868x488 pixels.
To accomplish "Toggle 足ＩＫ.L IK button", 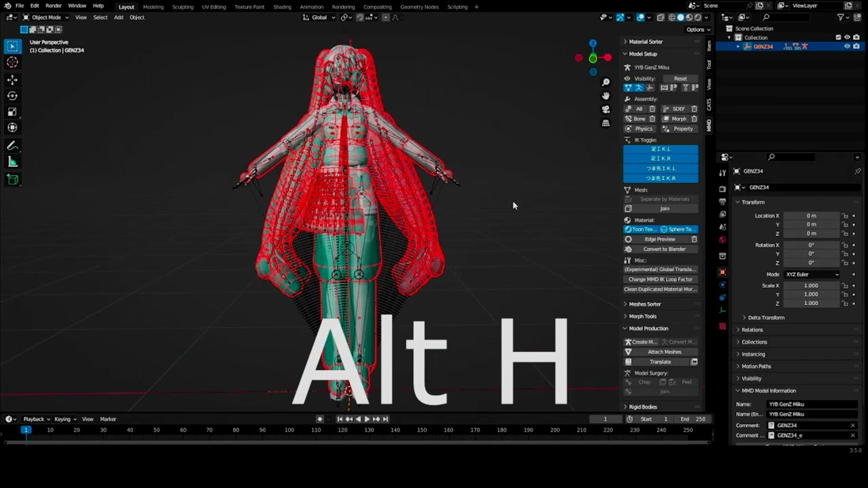I will [x=660, y=149].
